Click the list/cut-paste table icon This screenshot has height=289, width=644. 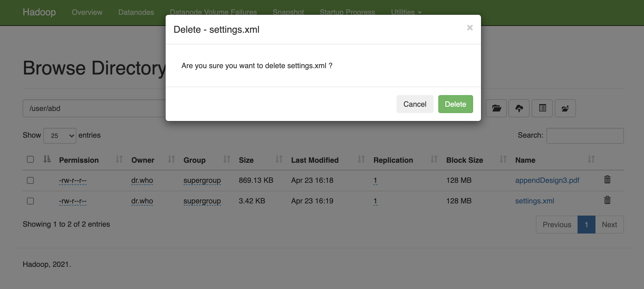tap(542, 108)
